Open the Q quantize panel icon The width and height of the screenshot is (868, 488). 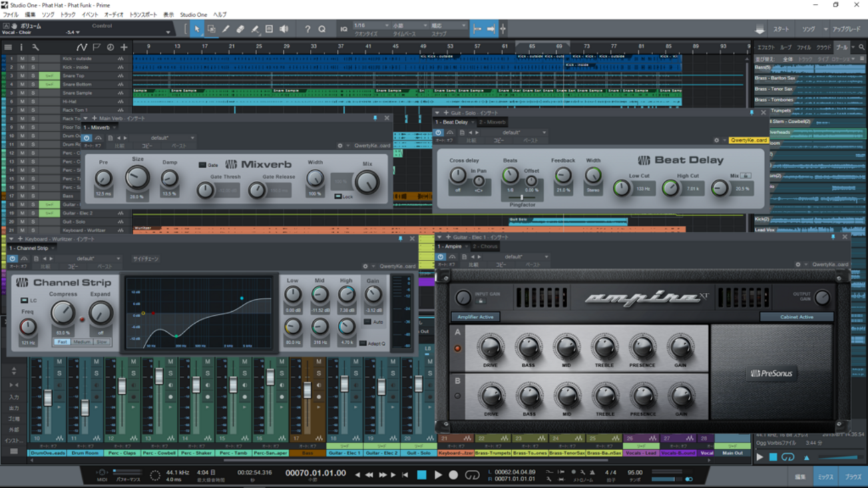[322, 29]
